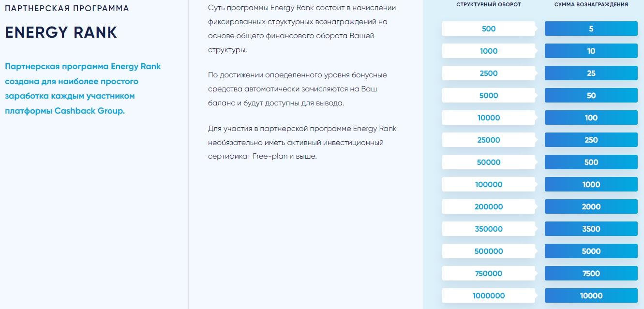Click the 25000 turnover pill
Screen dimensions: 644x309
[489, 140]
